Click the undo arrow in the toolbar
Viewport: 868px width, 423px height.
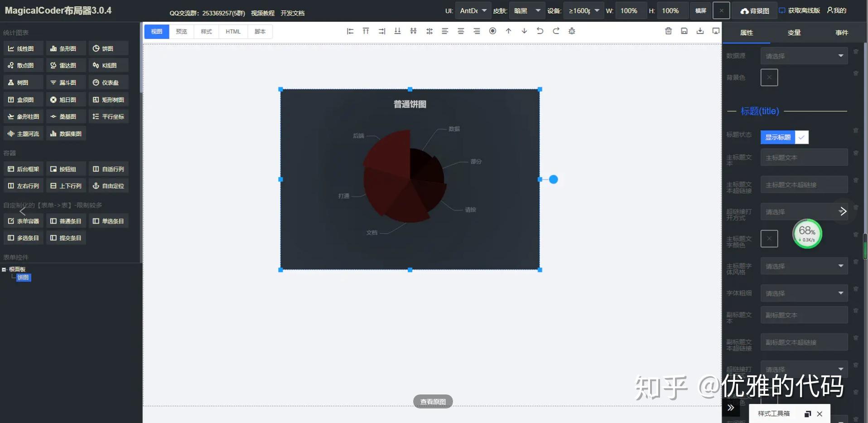tap(540, 31)
